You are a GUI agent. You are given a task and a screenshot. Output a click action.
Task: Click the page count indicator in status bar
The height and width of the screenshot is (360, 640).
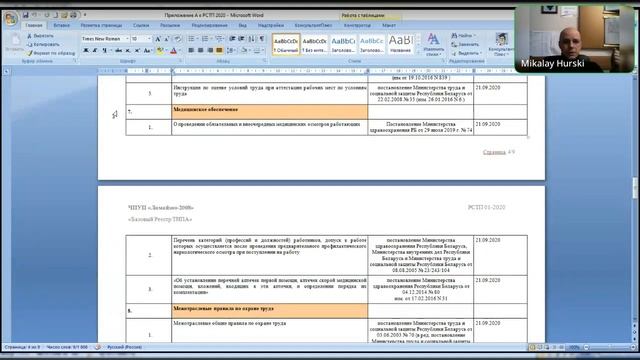click(x=22, y=347)
